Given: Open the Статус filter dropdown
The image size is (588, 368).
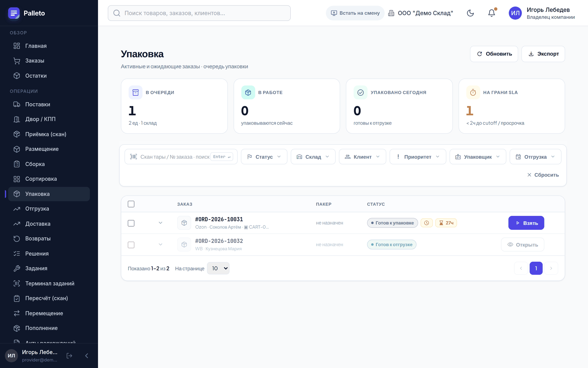Looking at the screenshot, I should [x=264, y=157].
